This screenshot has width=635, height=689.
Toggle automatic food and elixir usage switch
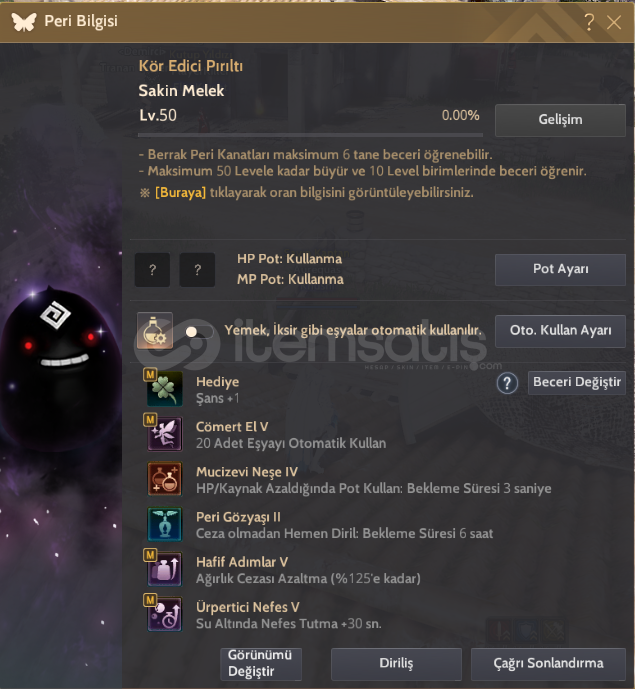(200, 332)
